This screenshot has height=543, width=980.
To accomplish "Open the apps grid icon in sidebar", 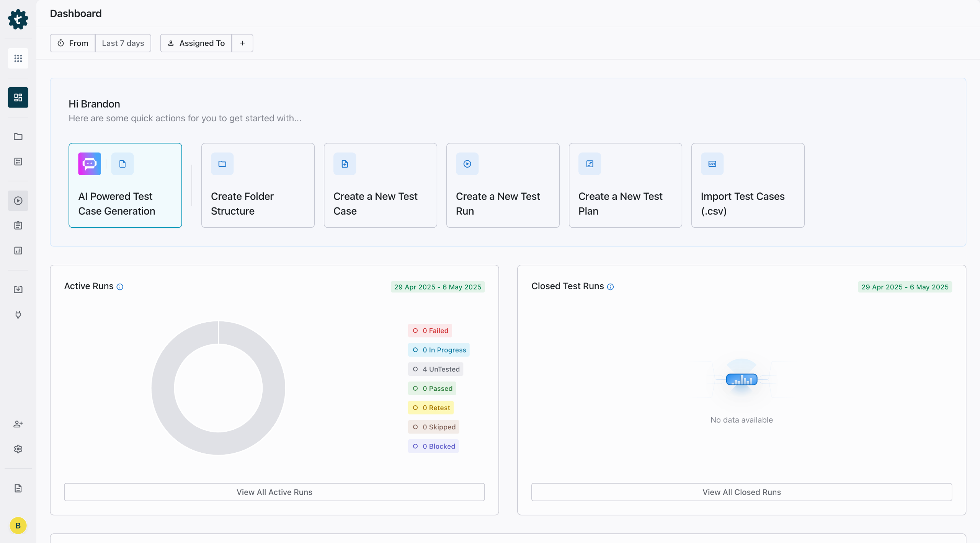I will pos(18,58).
